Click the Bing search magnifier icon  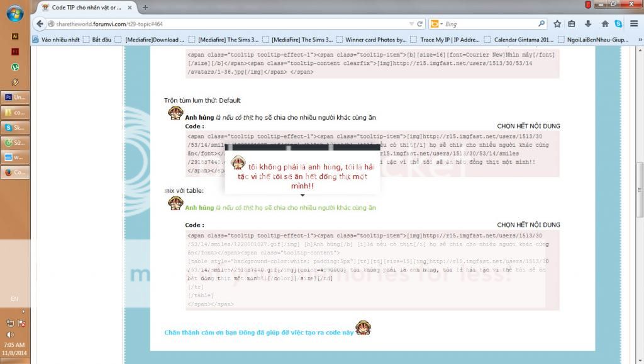[541, 24]
